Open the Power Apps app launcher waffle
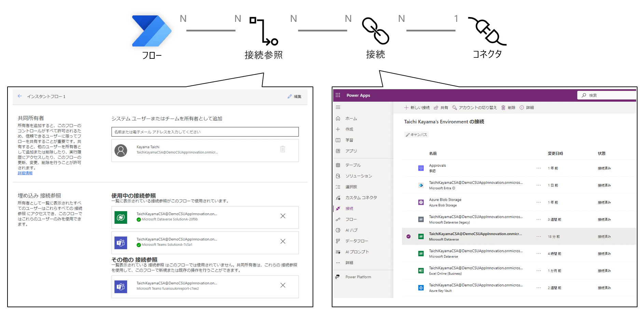The image size is (644, 311). [x=338, y=95]
